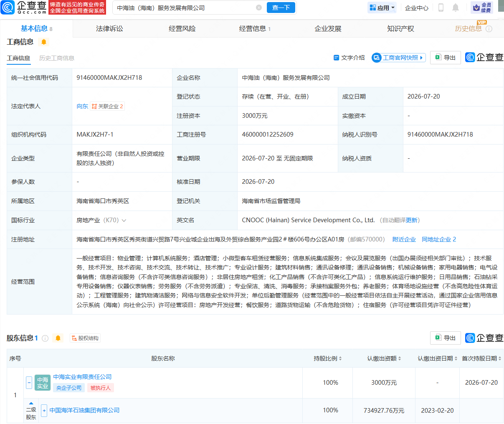
Task: Click the Qcc slogan banner 缔造有远见的商业传奇
Action: tap(77, 7)
